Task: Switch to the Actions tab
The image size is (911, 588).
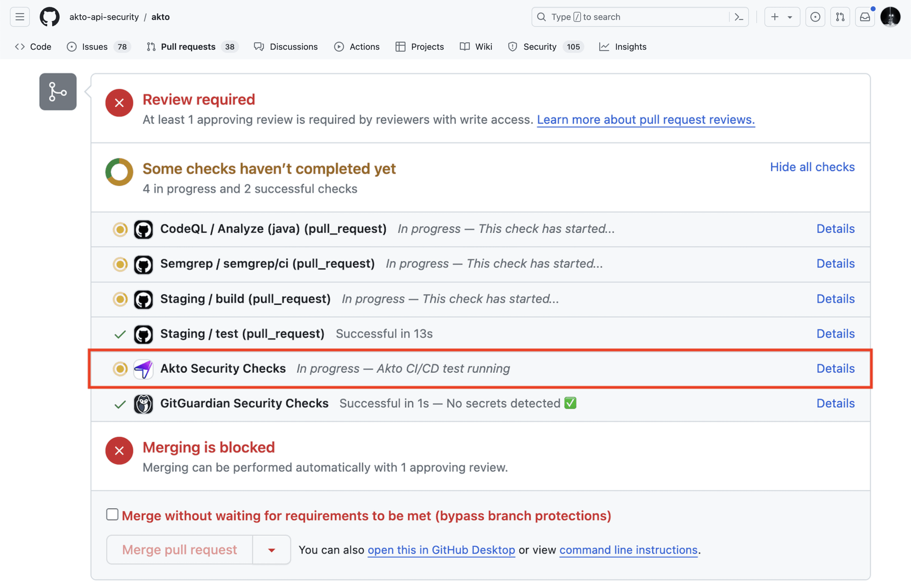Action: pyautogui.click(x=357, y=47)
